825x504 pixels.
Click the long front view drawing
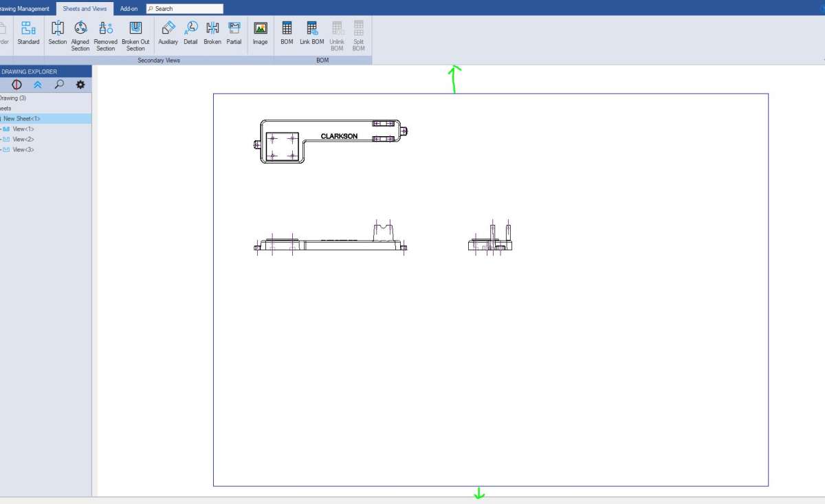point(331,238)
